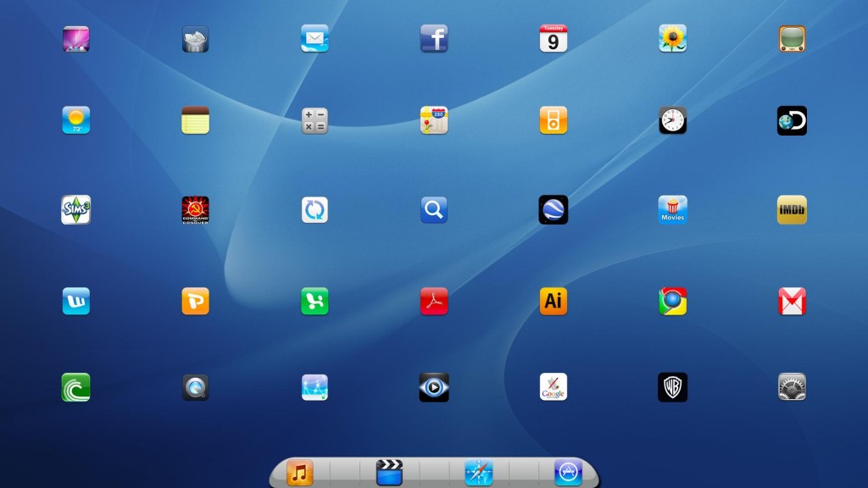Tap the Clock icon

pos(672,120)
